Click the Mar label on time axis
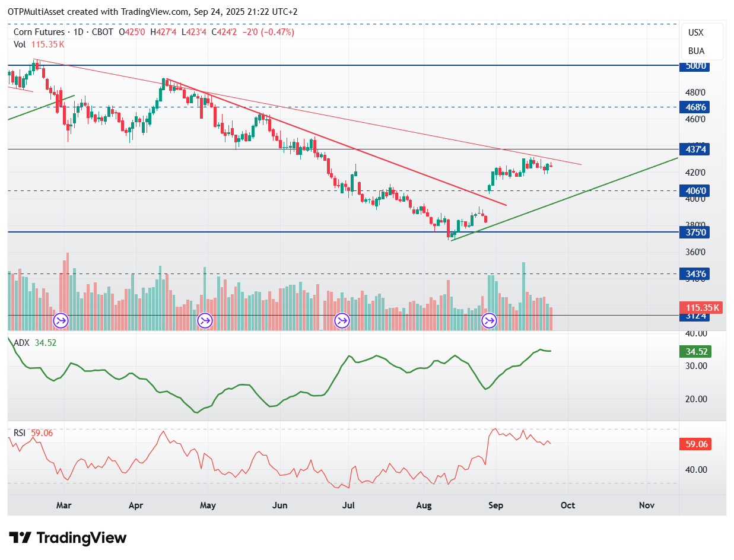This screenshot has height=560, width=734. 63,505
